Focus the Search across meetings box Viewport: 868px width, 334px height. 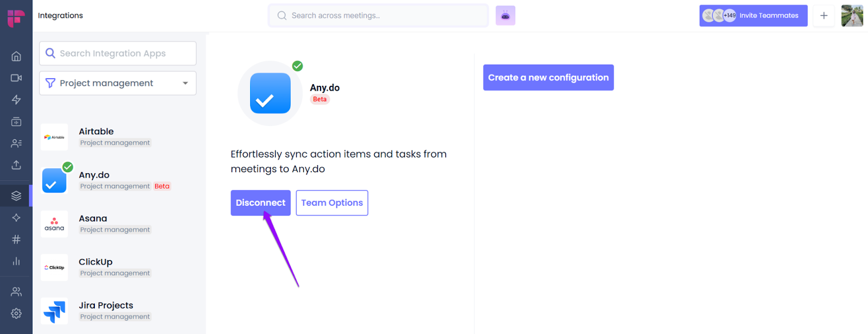(x=378, y=16)
